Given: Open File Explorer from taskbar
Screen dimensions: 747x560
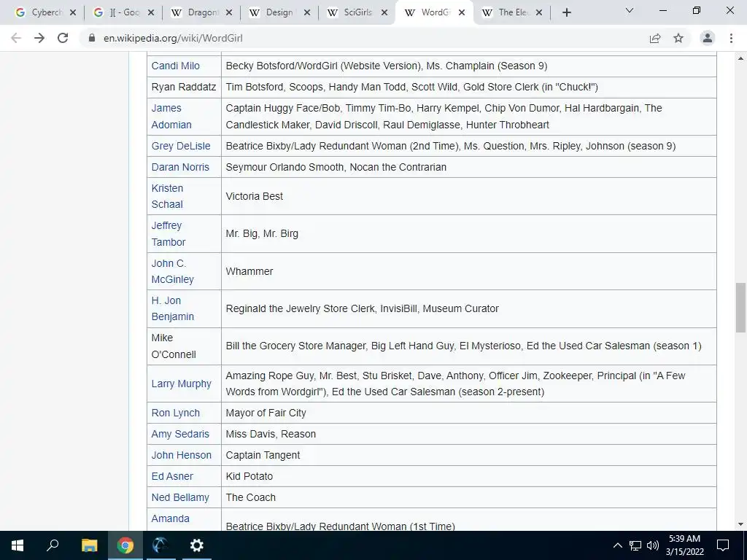Looking at the screenshot, I should coord(89,545).
